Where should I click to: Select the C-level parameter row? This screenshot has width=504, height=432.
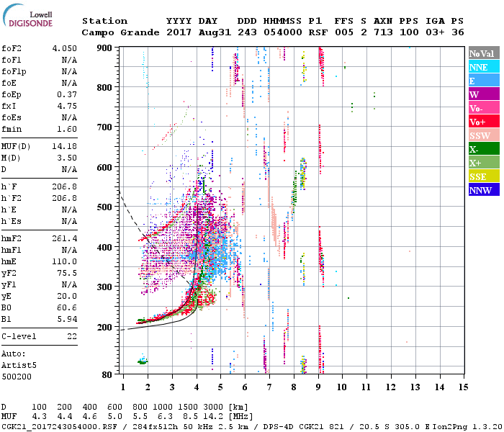tap(40, 336)
